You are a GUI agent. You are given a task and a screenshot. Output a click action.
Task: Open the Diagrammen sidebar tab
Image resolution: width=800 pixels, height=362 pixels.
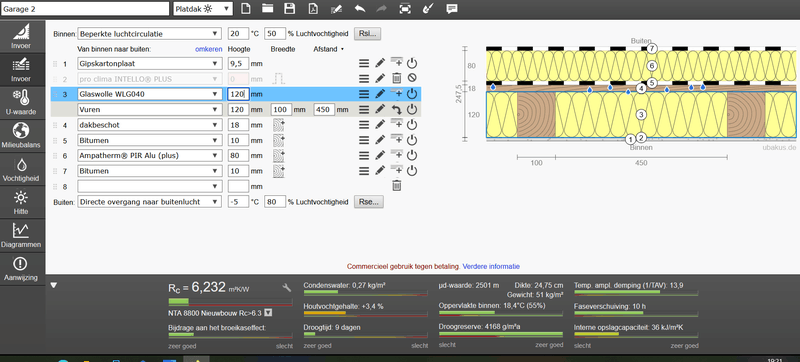coord(21,235)
